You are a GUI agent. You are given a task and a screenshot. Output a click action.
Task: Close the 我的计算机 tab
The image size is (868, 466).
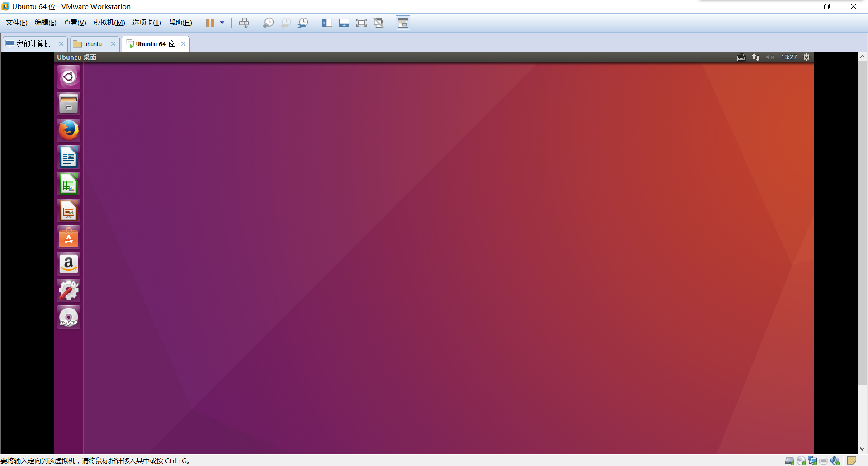(x=61, y=44)
